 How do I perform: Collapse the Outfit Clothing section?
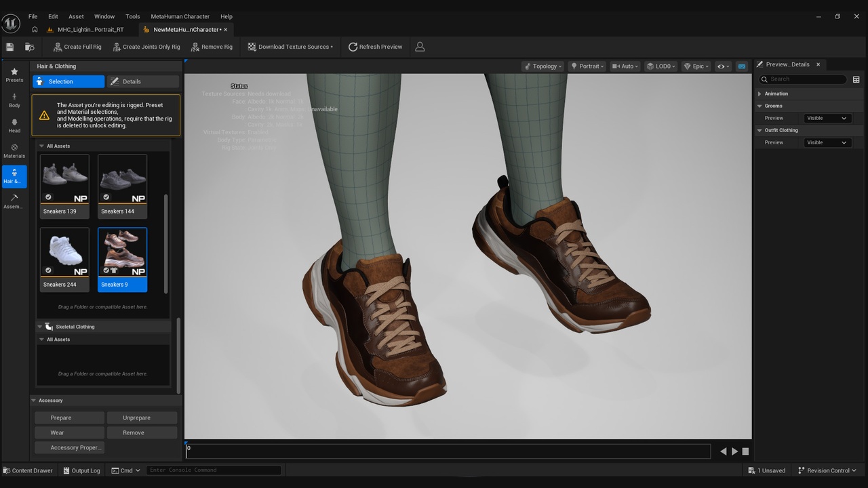(759, 130)
